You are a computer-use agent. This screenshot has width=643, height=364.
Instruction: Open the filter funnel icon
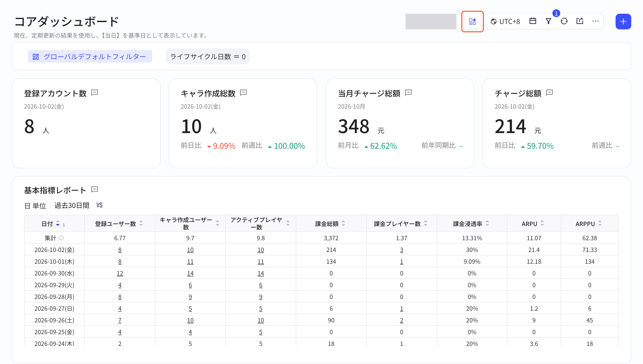click(x=548, y=21)
